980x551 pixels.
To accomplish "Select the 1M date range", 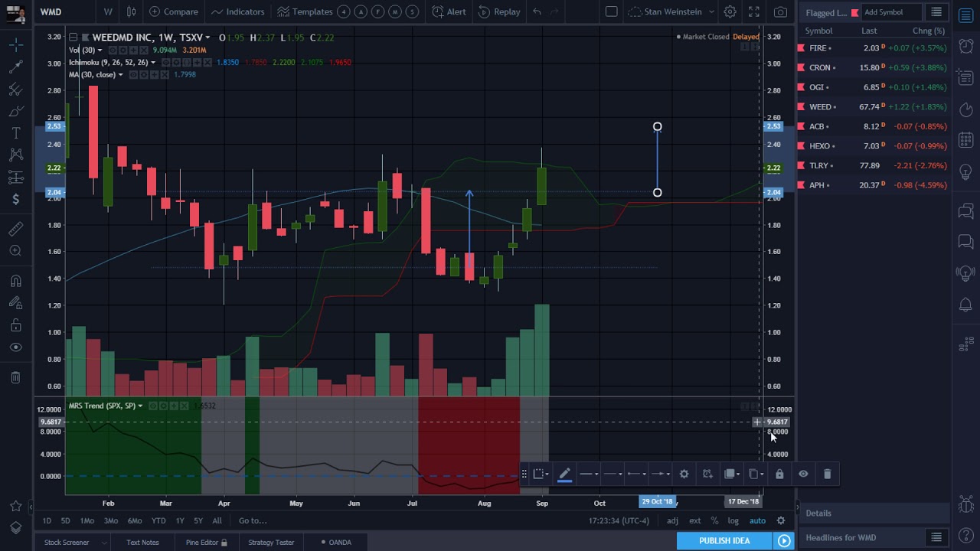I will (87, 520).
